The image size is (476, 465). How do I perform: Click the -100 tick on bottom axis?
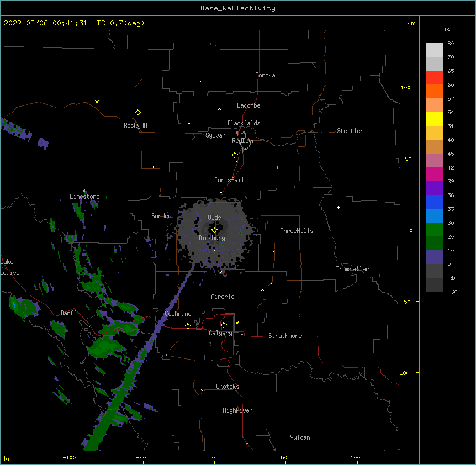[x=69, y=457]
